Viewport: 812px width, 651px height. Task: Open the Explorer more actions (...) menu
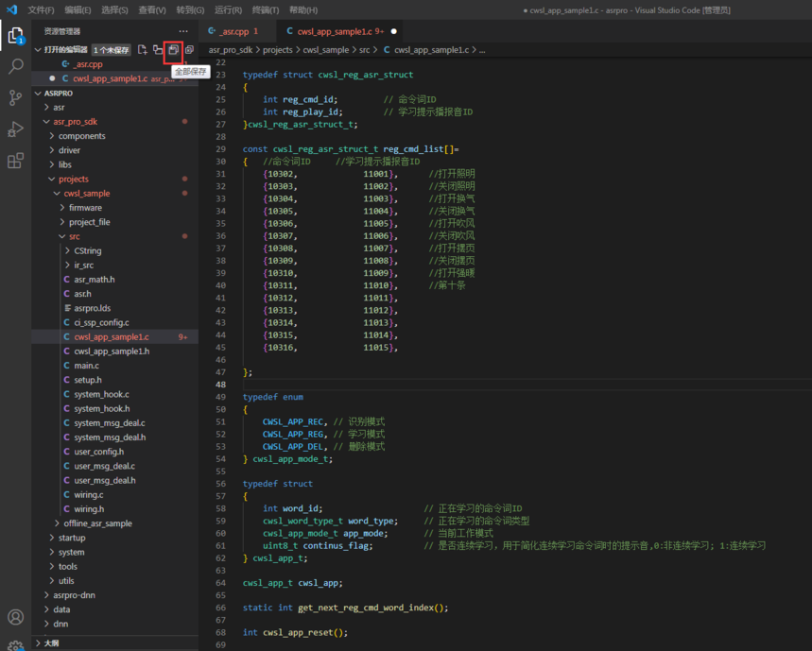183,31
